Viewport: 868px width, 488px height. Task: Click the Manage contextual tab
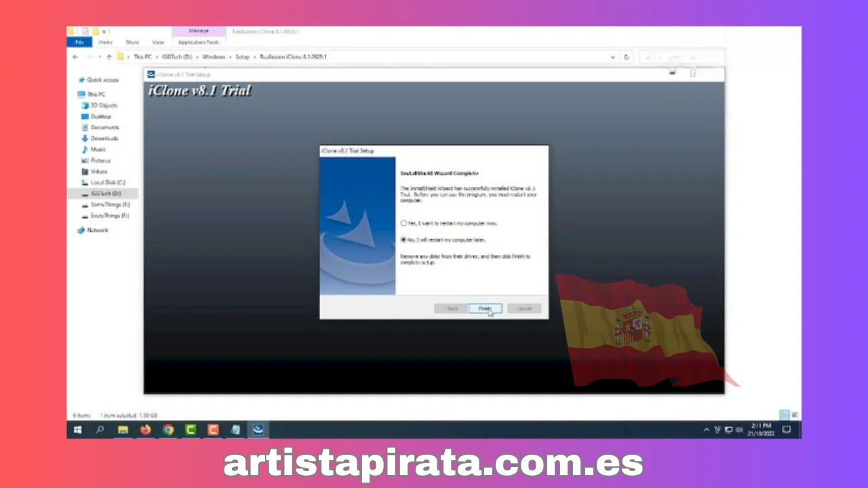click(x=199, y=31)
